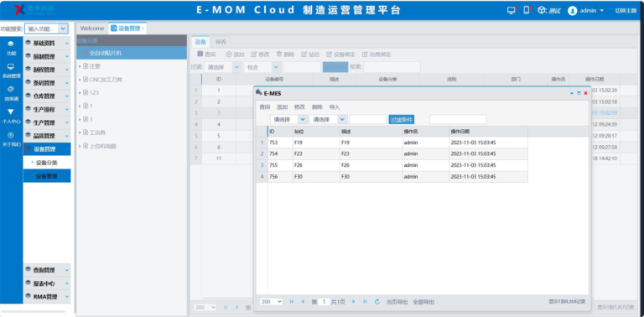Select the CNC加工刀具 tree node

point(106,80)
